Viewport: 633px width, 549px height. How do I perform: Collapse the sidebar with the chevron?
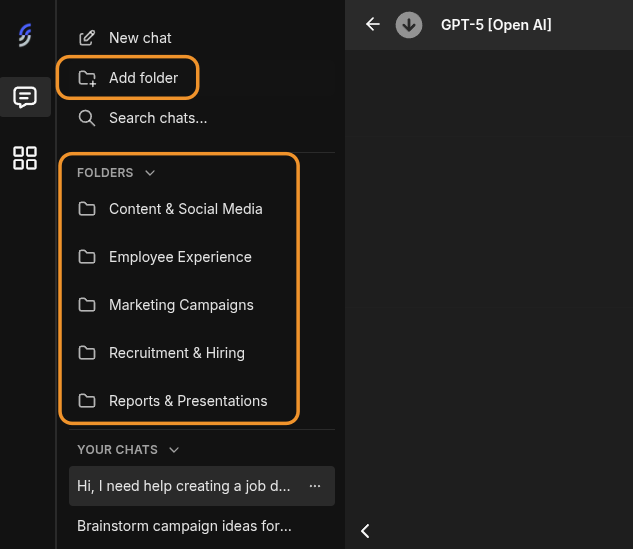point(365,531)
